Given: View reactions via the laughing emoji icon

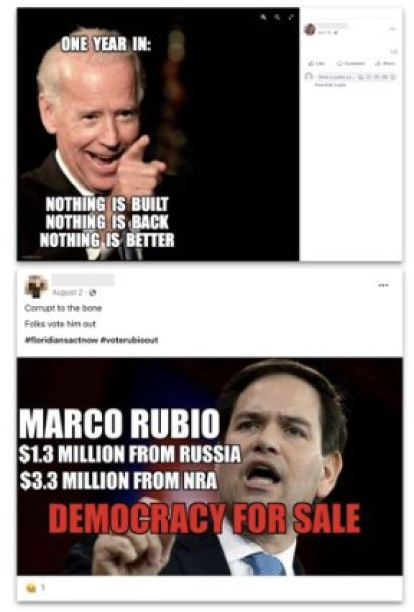Looking at the screenshot, I should coord(30,588).
